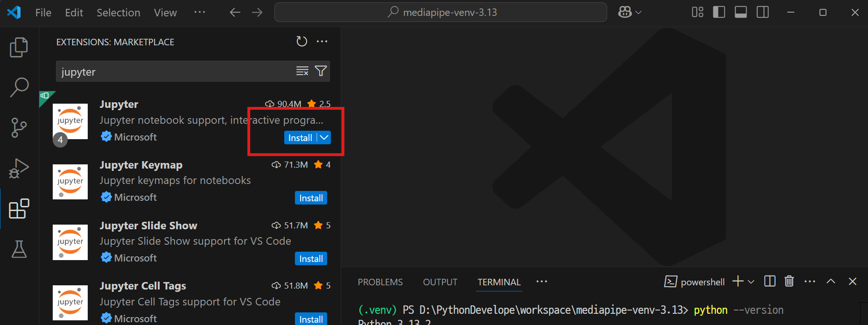Click the 71.3M download count
Screen dimensions: 868x325
(x=290, y=164)
